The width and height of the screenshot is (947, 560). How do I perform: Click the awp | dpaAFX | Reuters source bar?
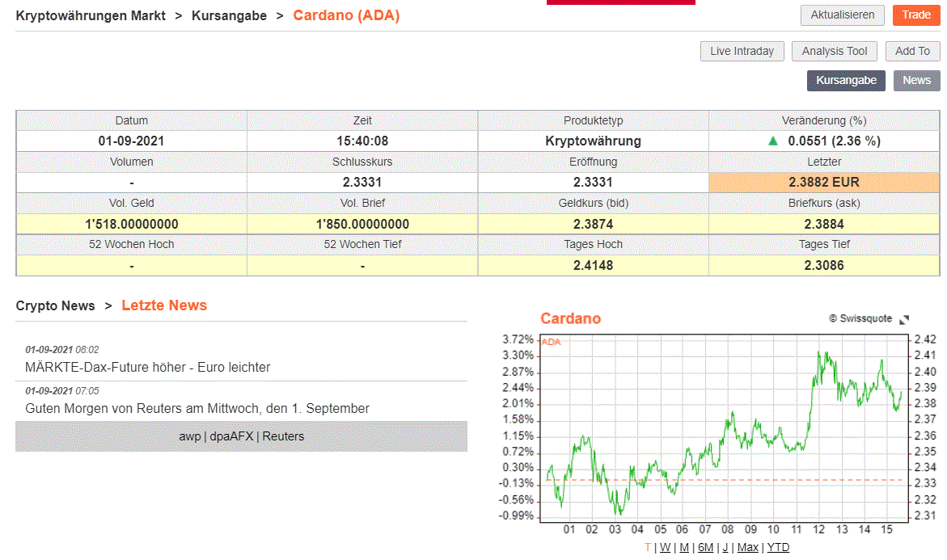pos(241,436)
